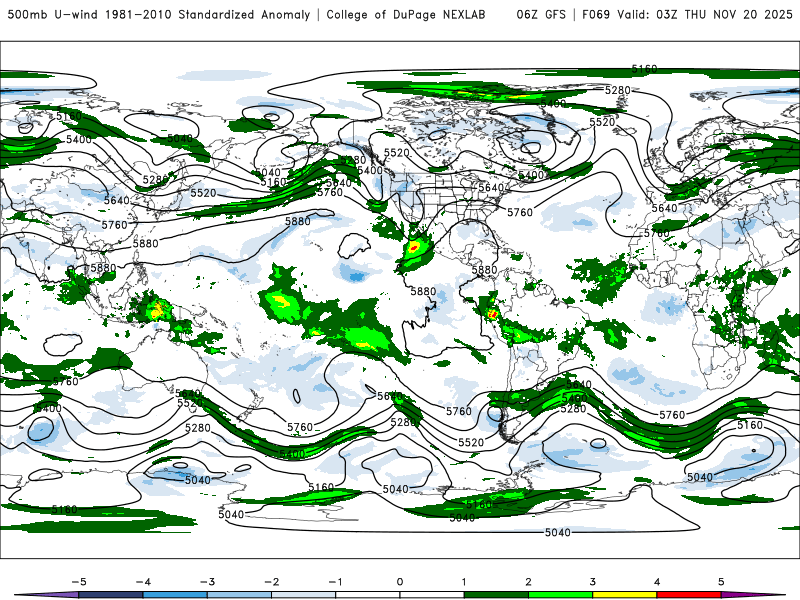Click the red 4 to 5 colorbar segment
Viewport: 800px width, 600px height.
click(x=689, y=595)
